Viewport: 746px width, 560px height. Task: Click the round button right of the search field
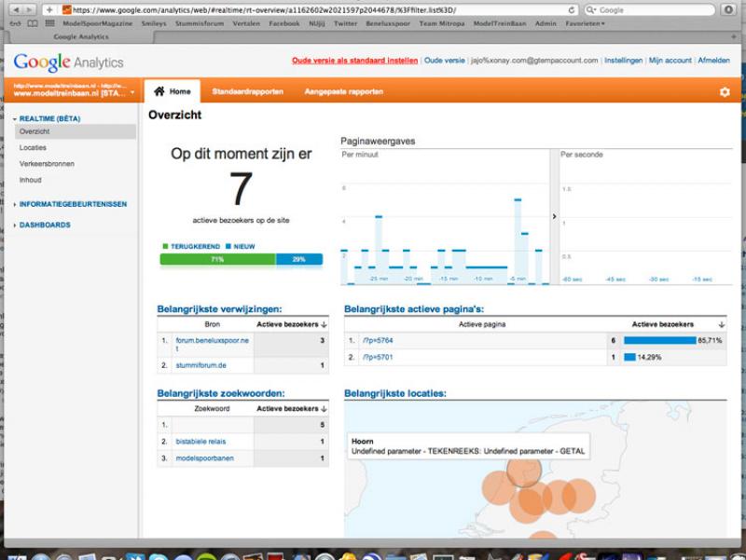(x=728, y=10)
